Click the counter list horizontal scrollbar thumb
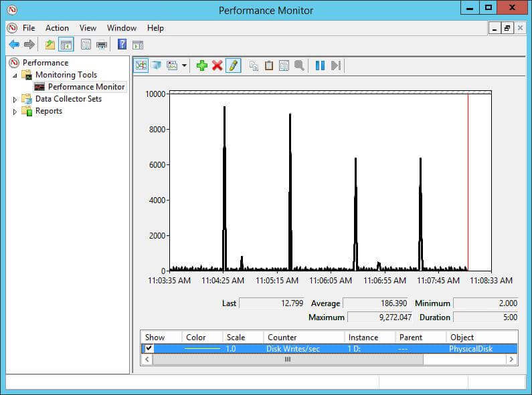This screenshot has width=532, height=395. 288,360
